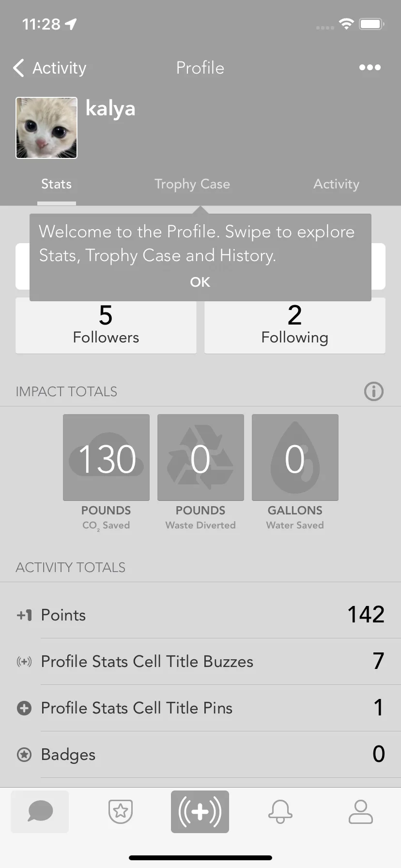Viewport: 401px width, 868px height.
Task: Open the Badges row
Action: pyautogui.click(x=200, y=754)
